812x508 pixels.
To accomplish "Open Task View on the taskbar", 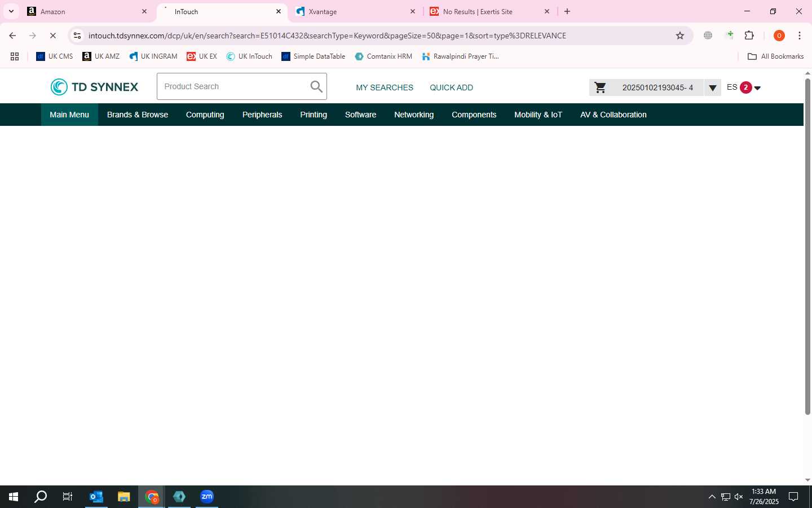I will (x=68, y=497).
